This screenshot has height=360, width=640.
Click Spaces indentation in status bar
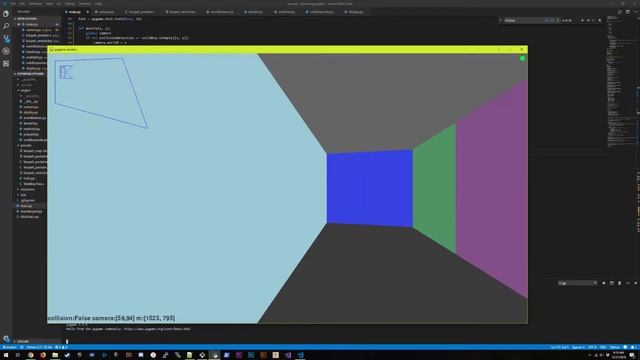pyautogui.click(x=578, y=347)
